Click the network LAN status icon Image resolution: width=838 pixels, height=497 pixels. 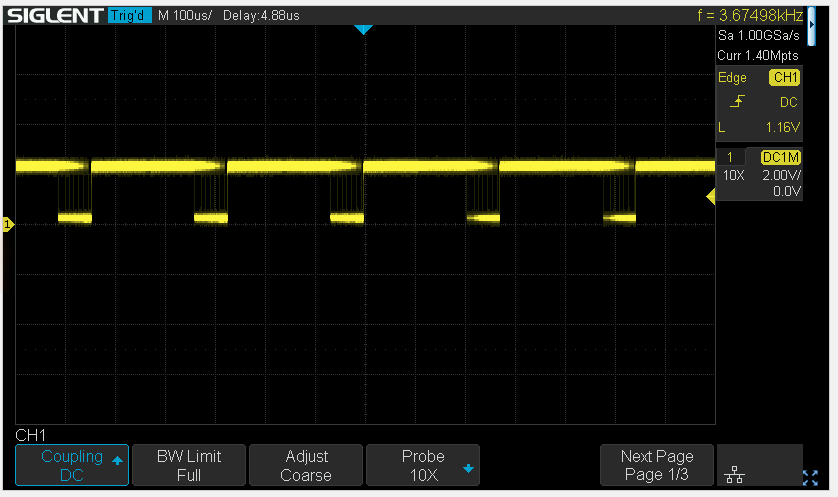click(x=734, y=474)
